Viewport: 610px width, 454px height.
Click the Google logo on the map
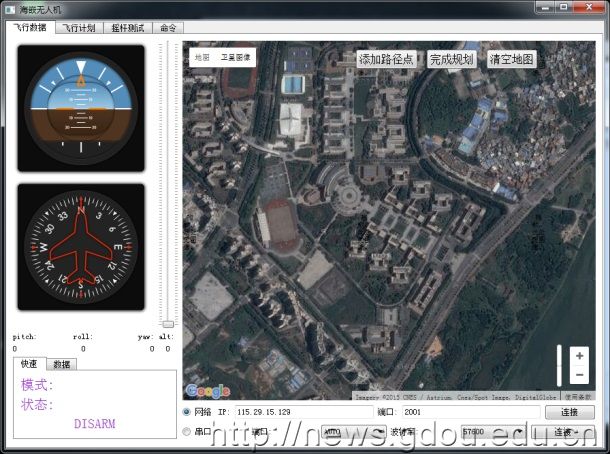pyautogui.click(x=207, y=390)
